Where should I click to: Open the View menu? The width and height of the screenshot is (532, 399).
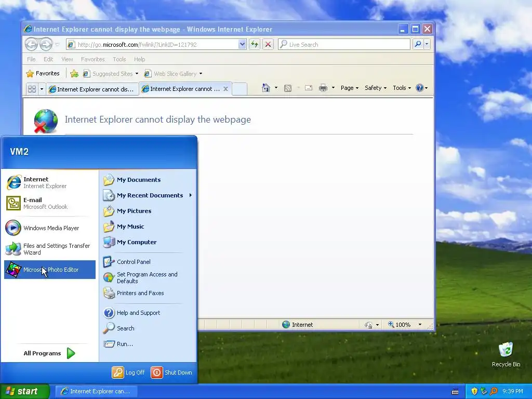[x=67, y=59]
